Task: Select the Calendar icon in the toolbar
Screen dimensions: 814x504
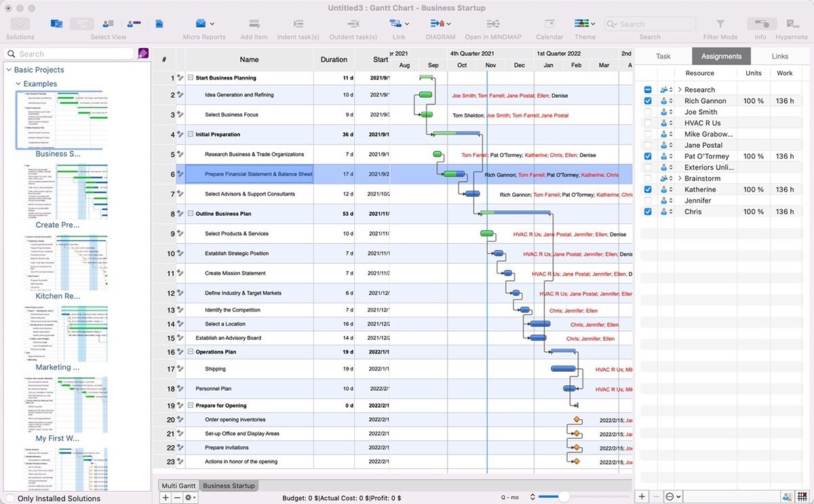Action: coord(549,22)
